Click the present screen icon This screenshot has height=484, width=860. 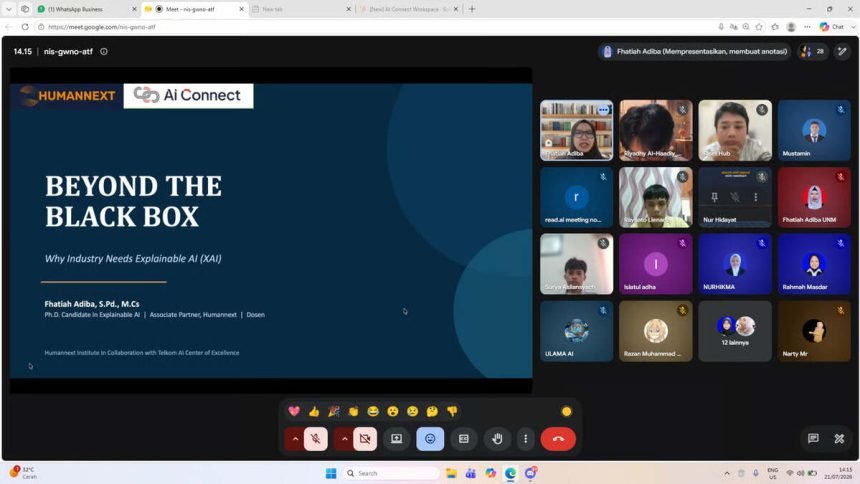tap(397, 439)
